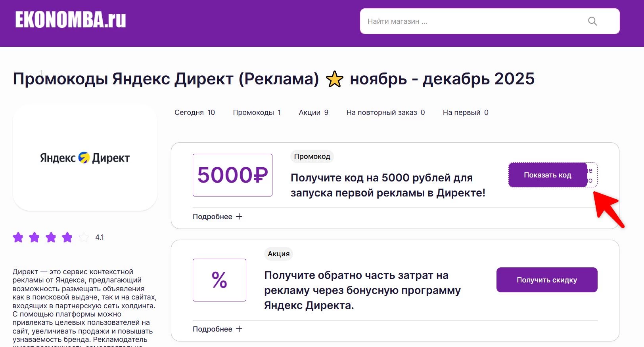Screen dimensions: 644x347
Task: Click the plus icon beside second 'Подробнее'
Action: tap(239, 329)
